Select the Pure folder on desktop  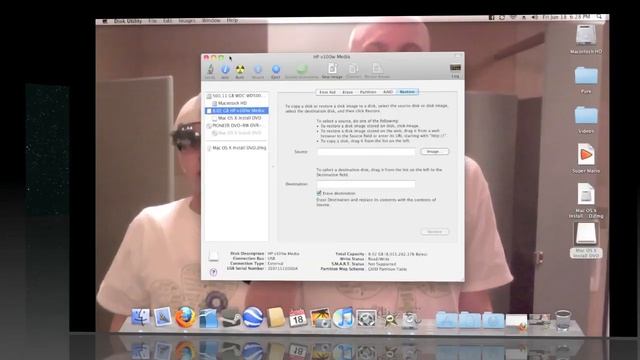[x=586, y=80]
